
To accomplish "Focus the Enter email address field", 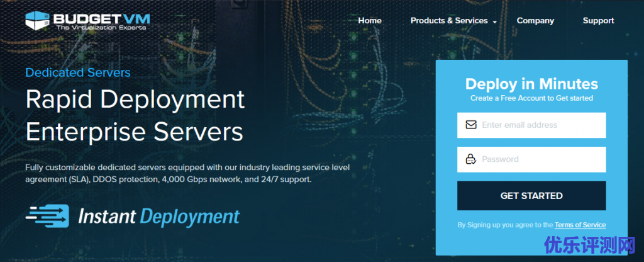I will [x=531, y=125].
